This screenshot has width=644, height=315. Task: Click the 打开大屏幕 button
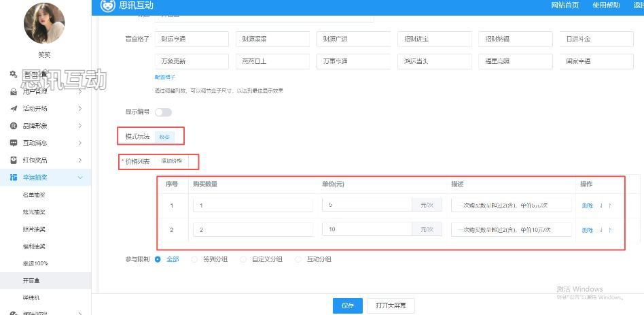(x=391, y=305)
